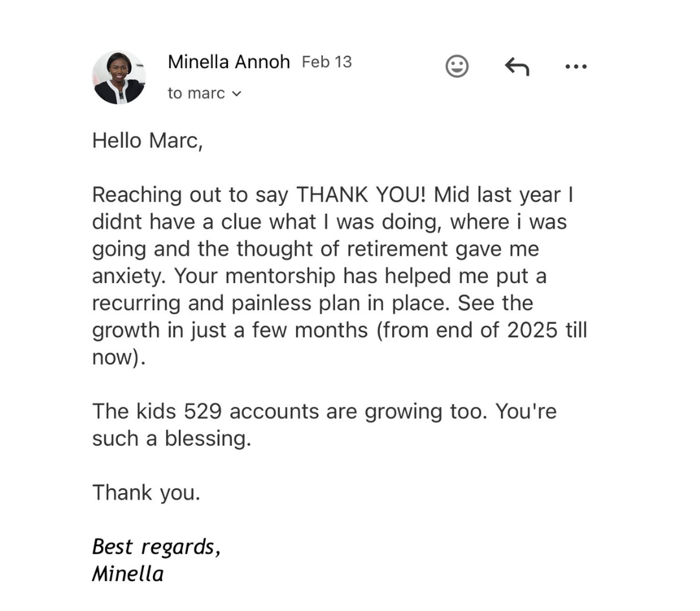Add an emoji reaction to the email
700x611 pixels.
point(457,67)
